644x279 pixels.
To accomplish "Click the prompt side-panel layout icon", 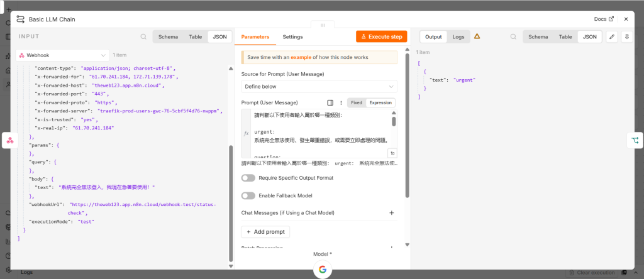I will [x=330, y=102].
